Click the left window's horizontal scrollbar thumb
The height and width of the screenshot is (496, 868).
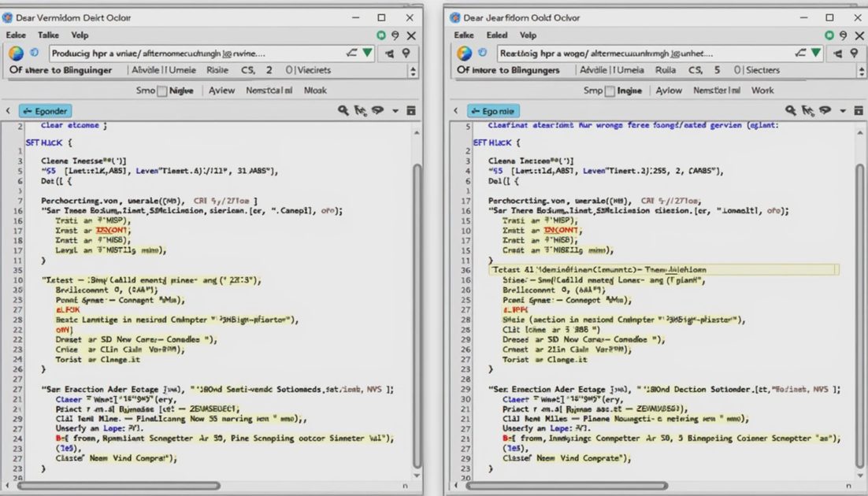(x=118, y=486)
